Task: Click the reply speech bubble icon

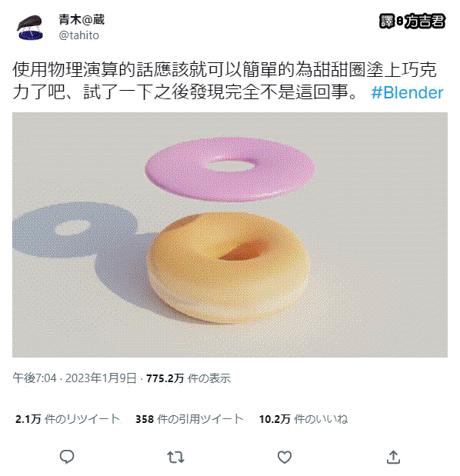Action: point(67,457)
